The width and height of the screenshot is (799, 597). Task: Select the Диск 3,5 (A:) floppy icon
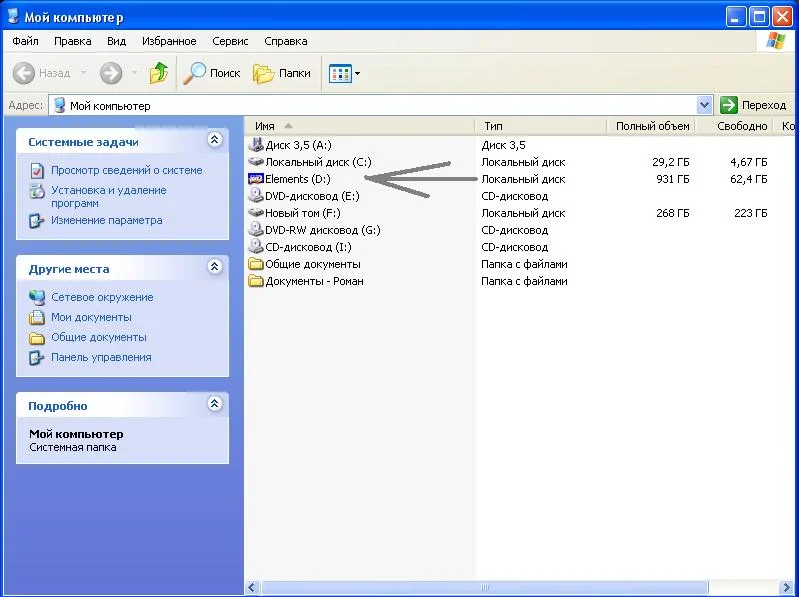(255, 145)
